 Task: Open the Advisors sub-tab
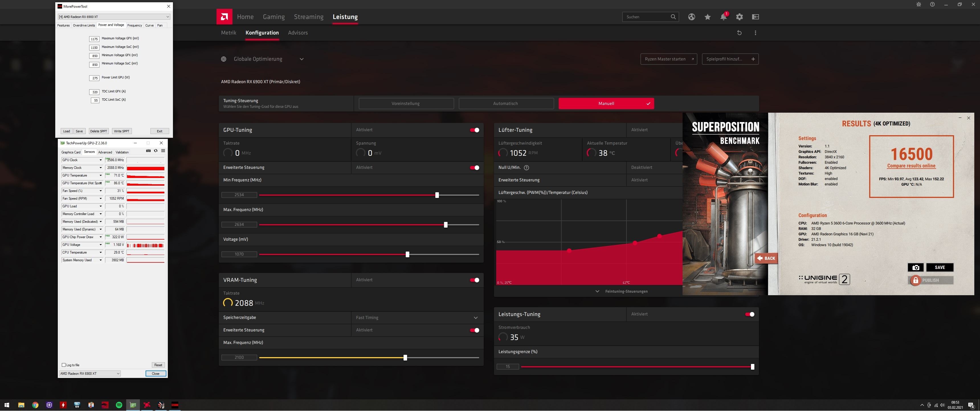pos(298,33)
